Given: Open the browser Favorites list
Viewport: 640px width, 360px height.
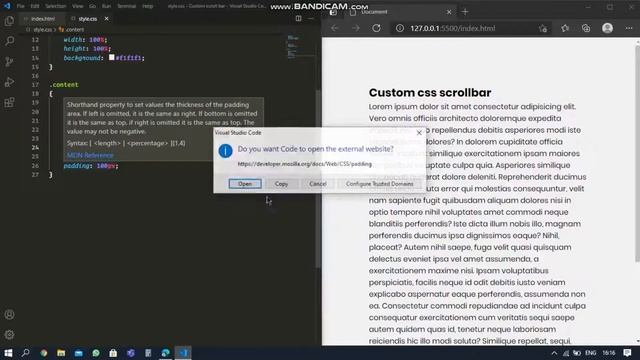Looking at the screenshot, I should point(565,28).
